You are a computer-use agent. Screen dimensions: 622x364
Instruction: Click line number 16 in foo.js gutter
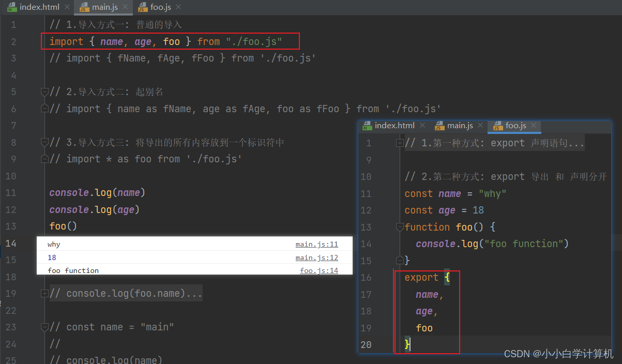point(366,277)
